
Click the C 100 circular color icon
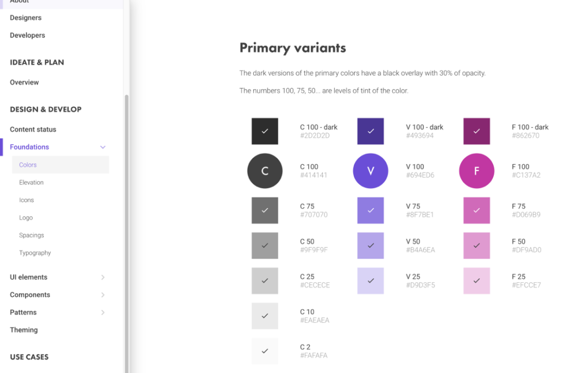(x=265, y=171)
